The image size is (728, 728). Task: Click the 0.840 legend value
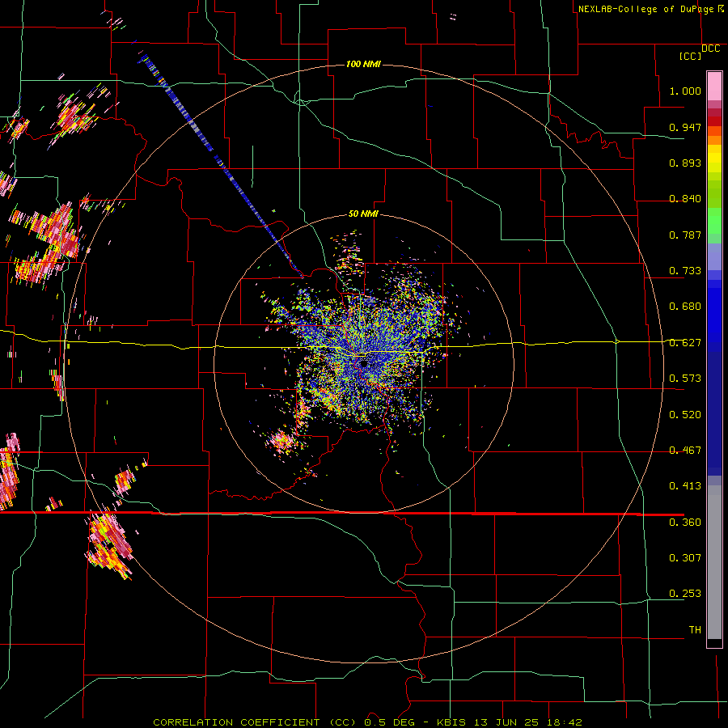[685, 199]
